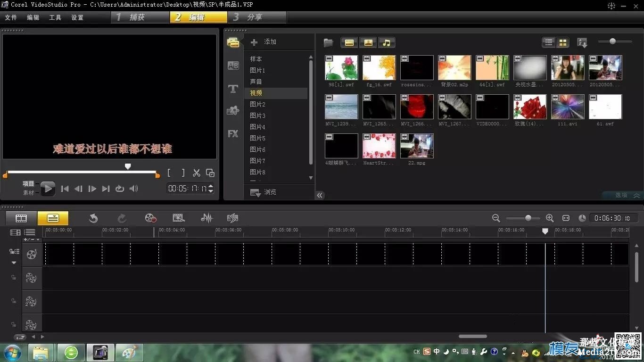
Task: Click the 浏览 browse button
Action: (264, 192)
